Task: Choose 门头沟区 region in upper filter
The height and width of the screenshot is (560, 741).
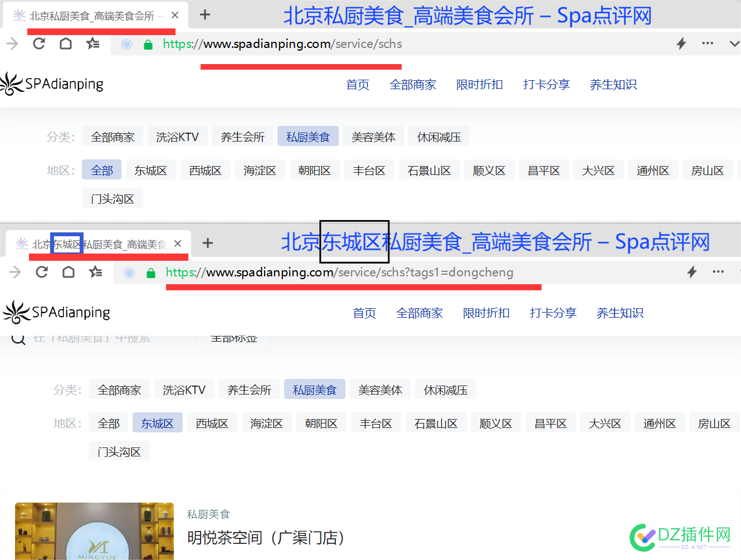Action: tap(113, 198)
